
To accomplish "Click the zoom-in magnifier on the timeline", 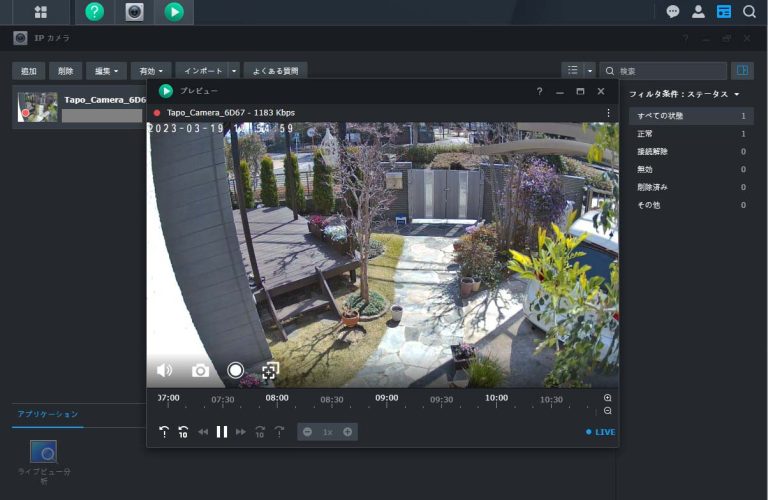I will tap(608, 398).
